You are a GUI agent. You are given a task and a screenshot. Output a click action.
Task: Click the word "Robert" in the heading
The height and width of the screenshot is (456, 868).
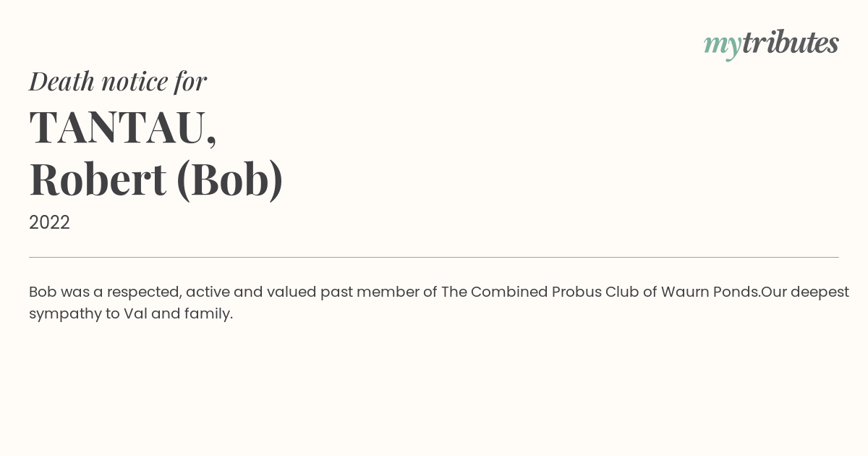(98, 180)
